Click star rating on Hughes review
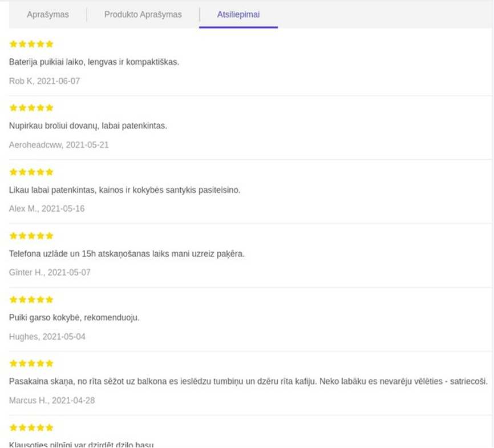 [31, 300]
